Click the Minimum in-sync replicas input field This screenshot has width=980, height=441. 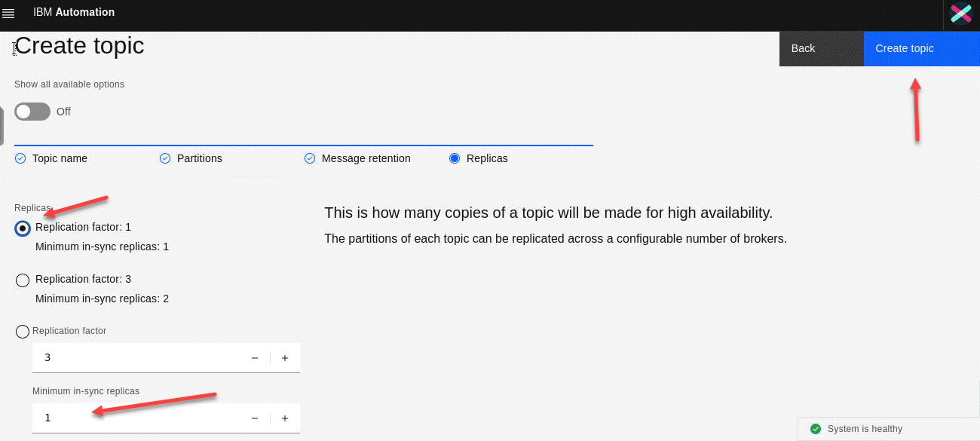point(136,418)
